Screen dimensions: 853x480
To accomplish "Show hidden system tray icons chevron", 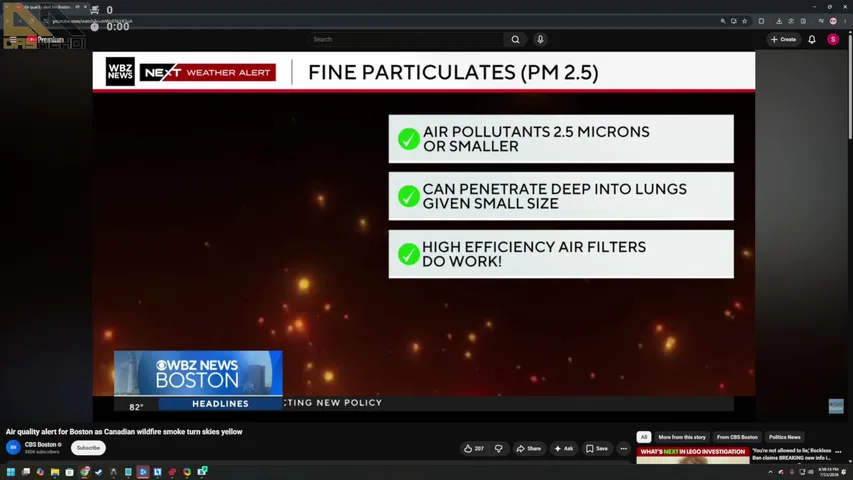I will click(x=770, y=472).
